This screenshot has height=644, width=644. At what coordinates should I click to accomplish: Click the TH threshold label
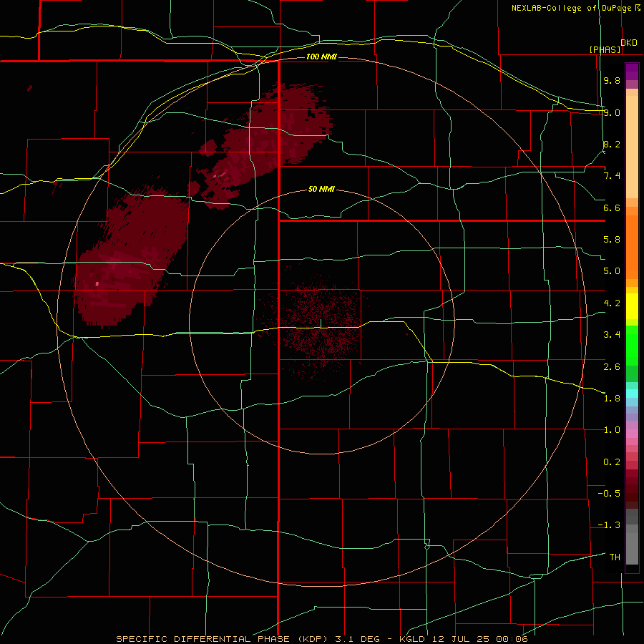coord(615,557)
